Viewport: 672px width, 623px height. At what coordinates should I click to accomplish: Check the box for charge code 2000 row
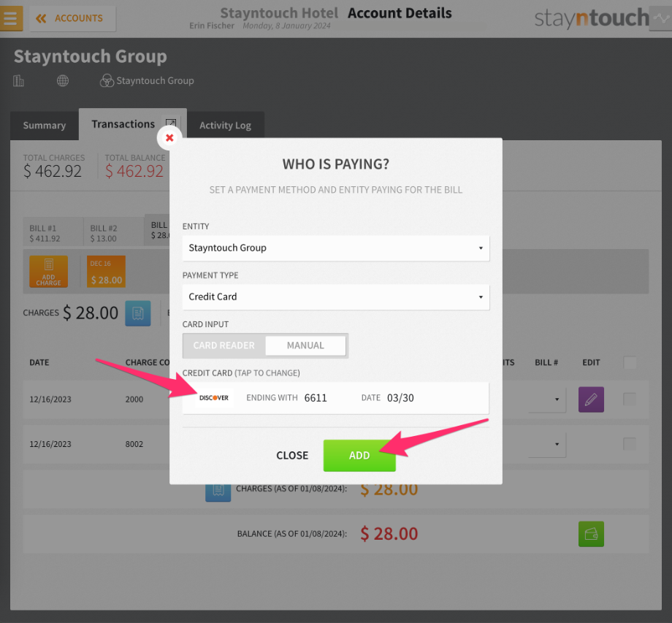tap(630, 400)
